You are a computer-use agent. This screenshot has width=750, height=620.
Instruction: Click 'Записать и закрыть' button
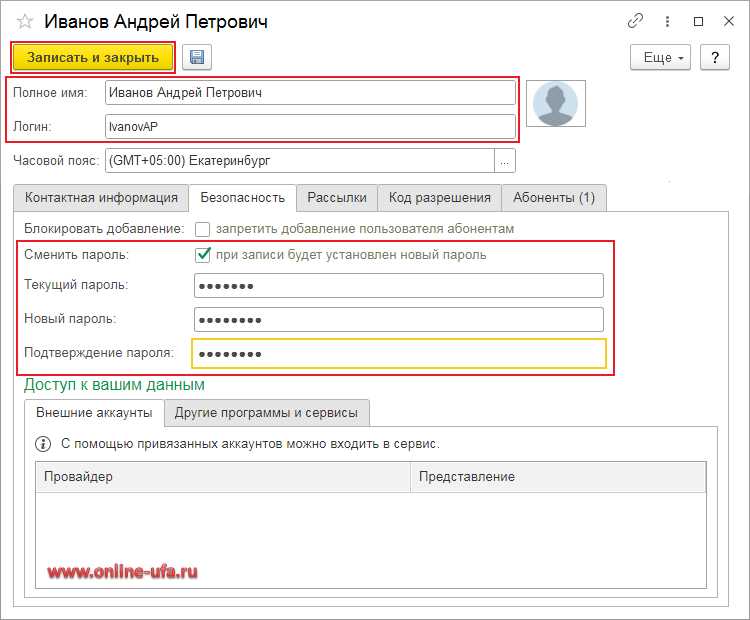pyautogui.click(x=93, y=57)
